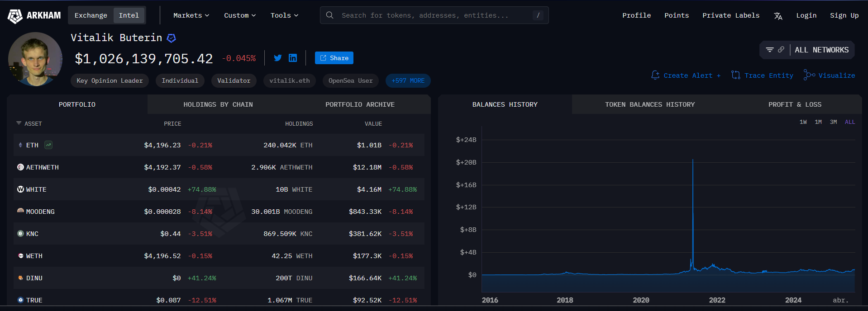This screenshot has width=868, height=311.
Task: Click the Login link
Action: click(806, 15)
